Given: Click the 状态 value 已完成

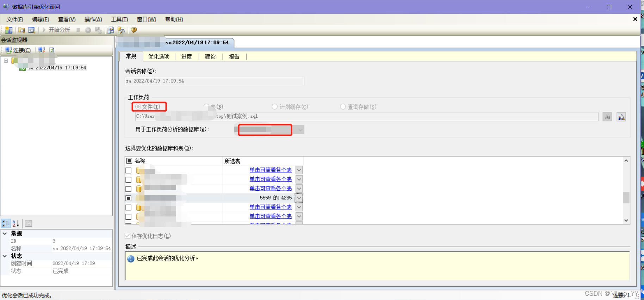Looking at the screenshot, I should click(x=61, y=271).
